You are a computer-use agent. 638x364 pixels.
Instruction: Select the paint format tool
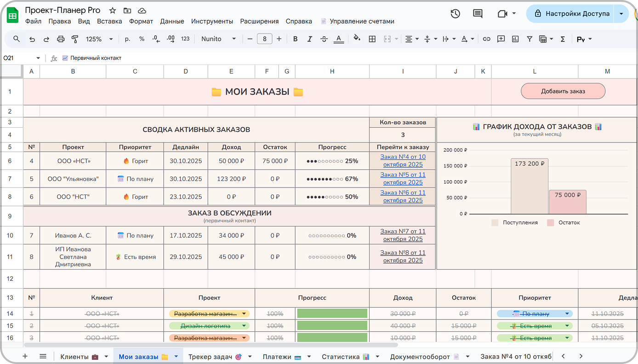coord(75,39)
